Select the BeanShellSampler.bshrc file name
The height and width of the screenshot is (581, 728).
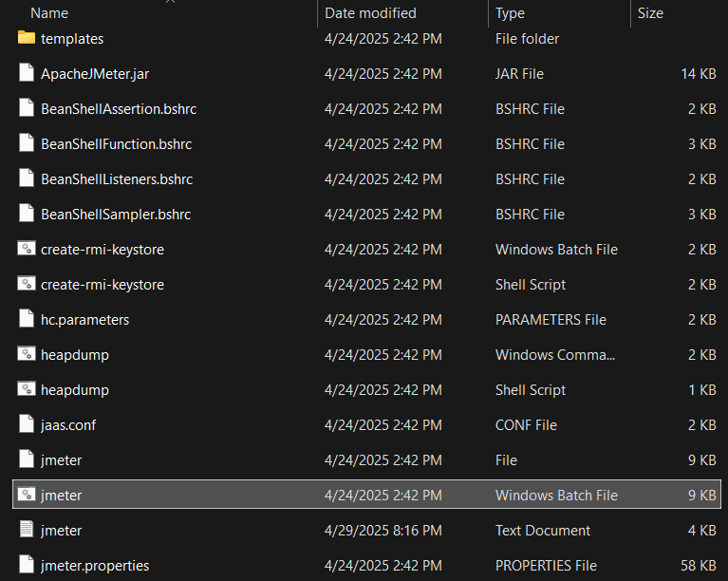(116, 215)
